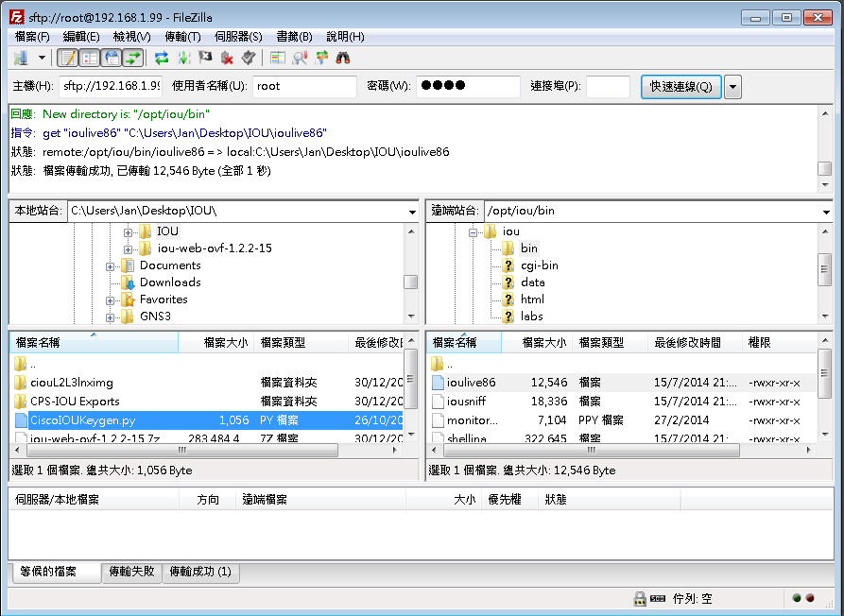Expand the local IOU folder node

(x=128, y=232)
